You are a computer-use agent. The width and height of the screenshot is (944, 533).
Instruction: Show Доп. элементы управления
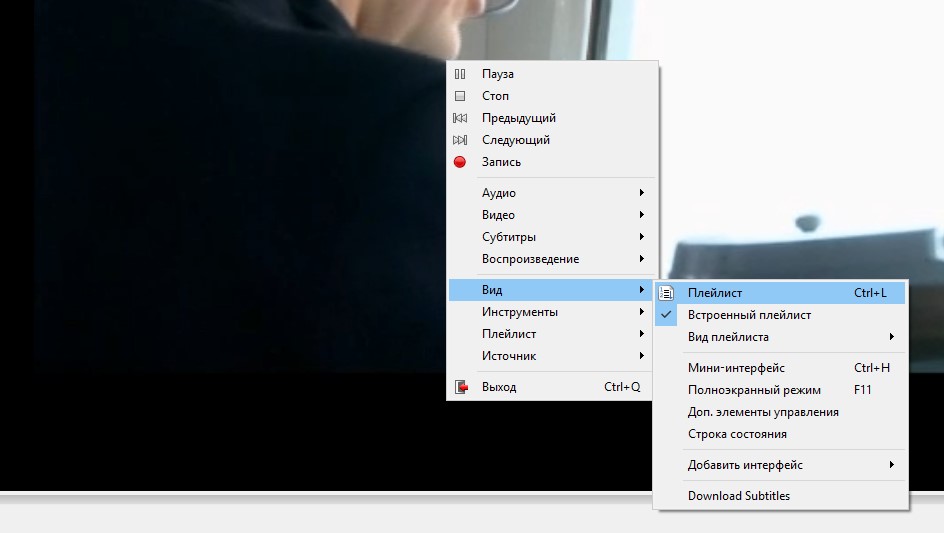763,412
